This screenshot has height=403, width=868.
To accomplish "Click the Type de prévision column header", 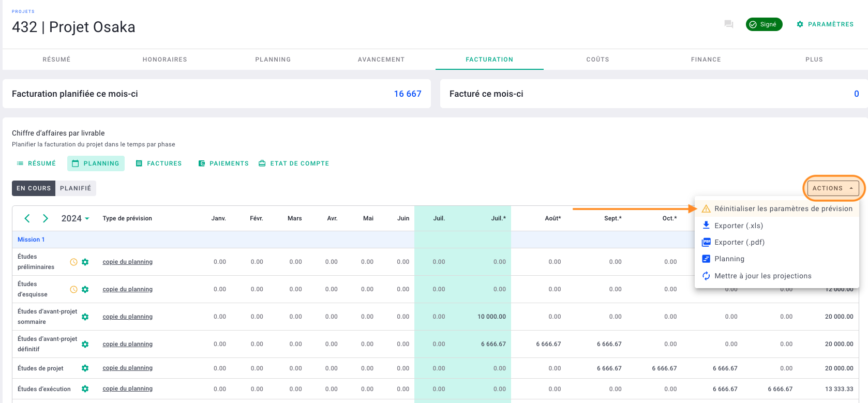I will (127, 218).
